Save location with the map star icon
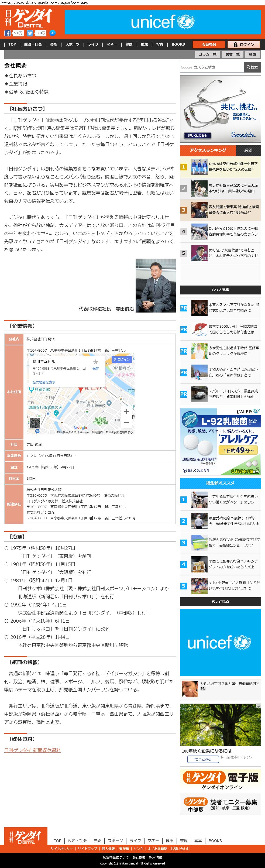Viewport: 265px width, 868px height. pyautogui.click(x=96, y=362)
